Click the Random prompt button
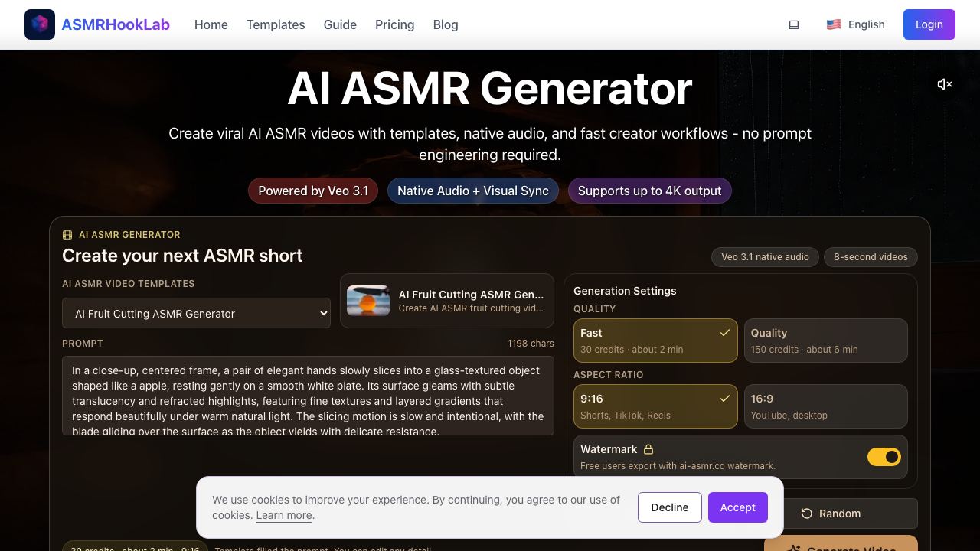This screenshot has width=980, height=551. coord(831,514)
